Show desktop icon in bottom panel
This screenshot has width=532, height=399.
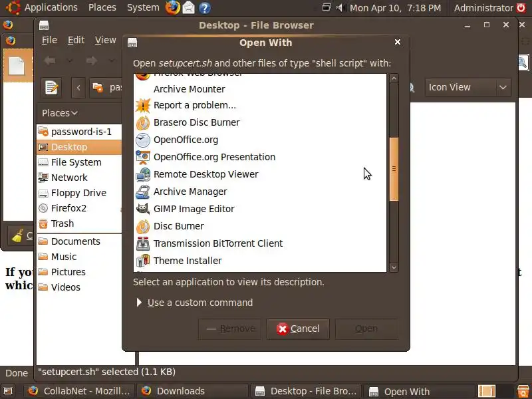click(x=8, y=391)
